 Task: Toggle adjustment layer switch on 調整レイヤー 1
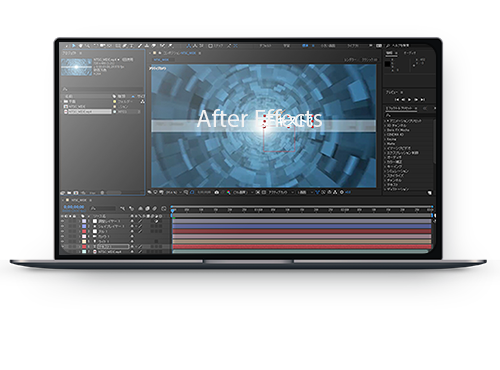tap(156, 221)
